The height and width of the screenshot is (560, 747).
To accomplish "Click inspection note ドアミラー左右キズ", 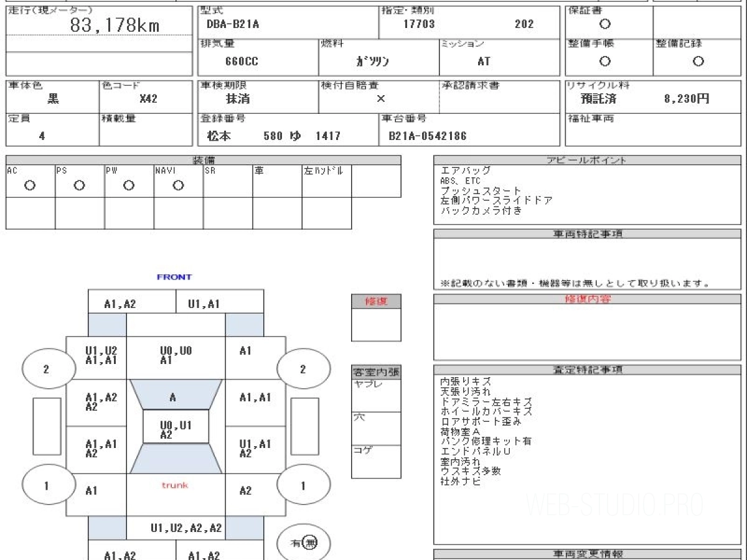I will [x=486, y=401].
